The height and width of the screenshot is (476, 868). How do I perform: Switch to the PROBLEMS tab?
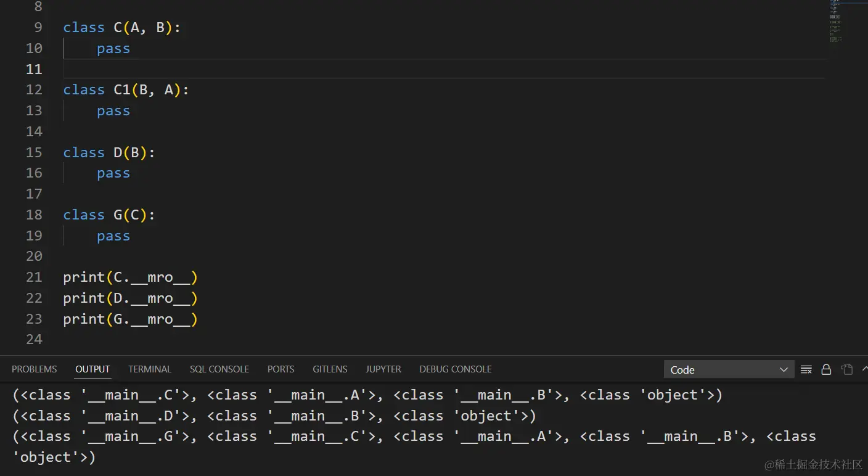coord(34,369)
